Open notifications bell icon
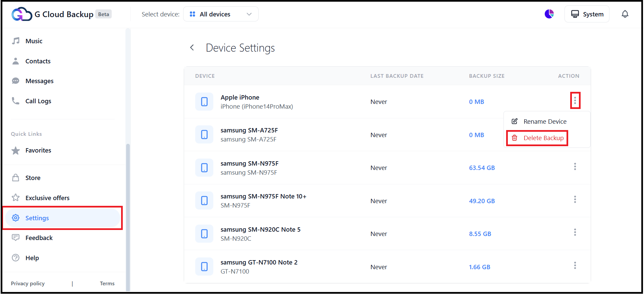Viewport: 644px width, 294px height. pos(625,14)
